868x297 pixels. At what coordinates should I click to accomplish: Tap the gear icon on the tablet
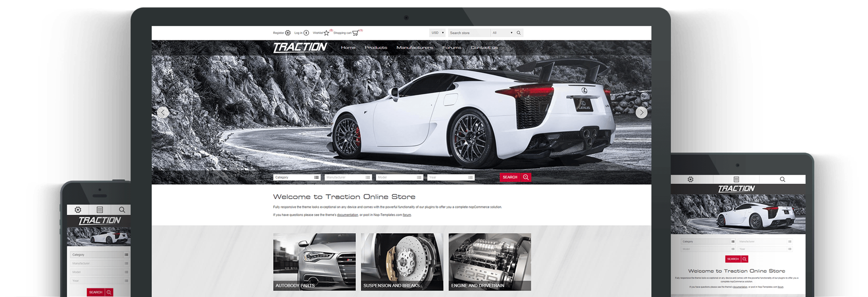(690, 179)
